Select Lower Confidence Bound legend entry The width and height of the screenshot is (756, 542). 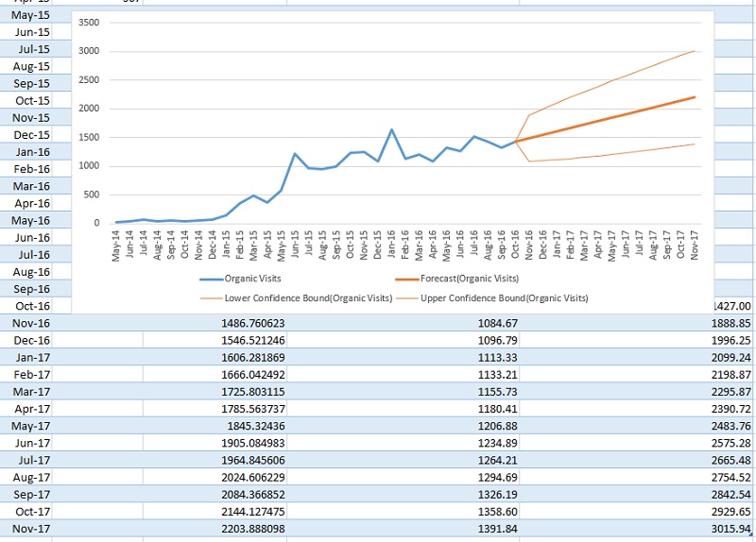[296, 298]
